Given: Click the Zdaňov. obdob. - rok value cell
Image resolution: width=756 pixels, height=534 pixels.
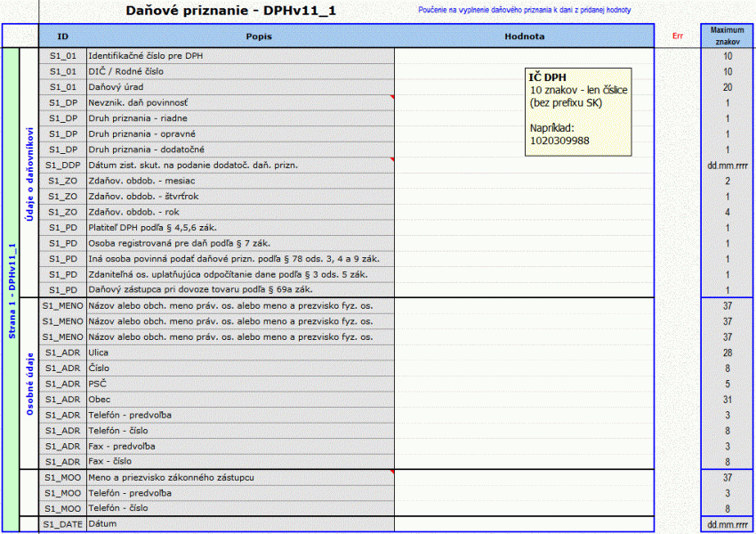Looking at the screenshot, I should coord(524,212).
